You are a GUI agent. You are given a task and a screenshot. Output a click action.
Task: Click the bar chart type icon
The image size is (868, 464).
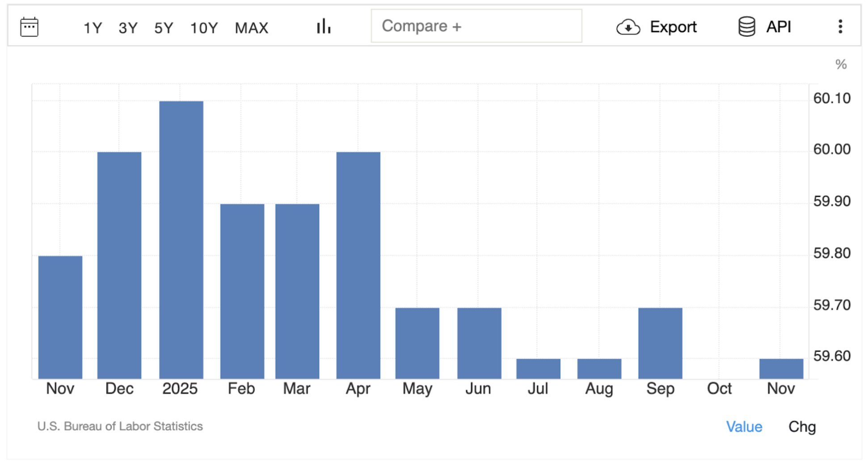(323, 27)
